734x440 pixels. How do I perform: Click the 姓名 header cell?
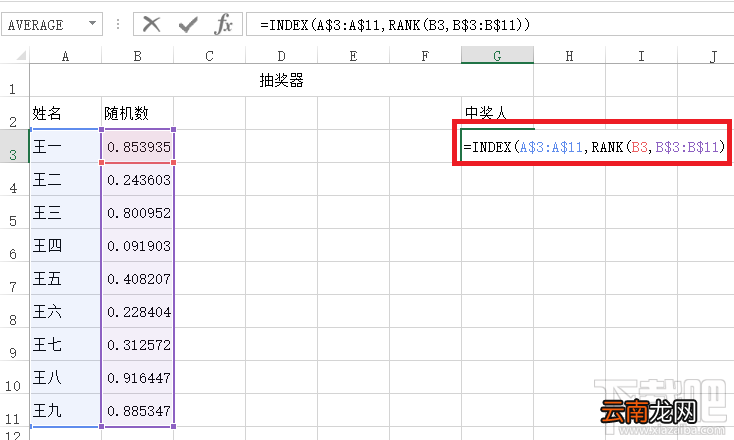[x=65, y=113]
